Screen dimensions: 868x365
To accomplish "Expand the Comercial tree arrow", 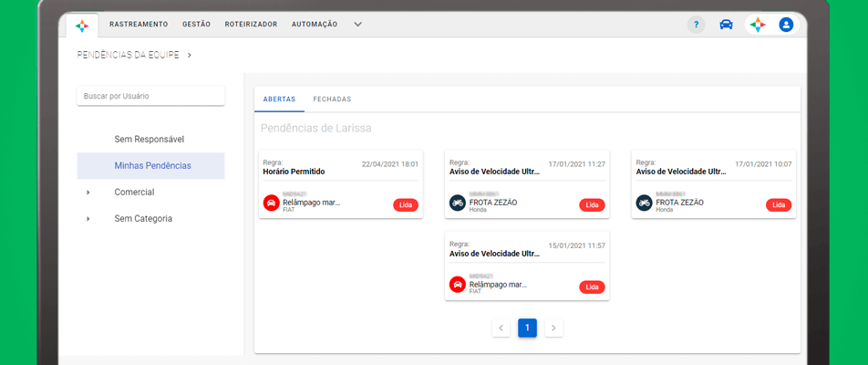I will click(x=88, y=193).
